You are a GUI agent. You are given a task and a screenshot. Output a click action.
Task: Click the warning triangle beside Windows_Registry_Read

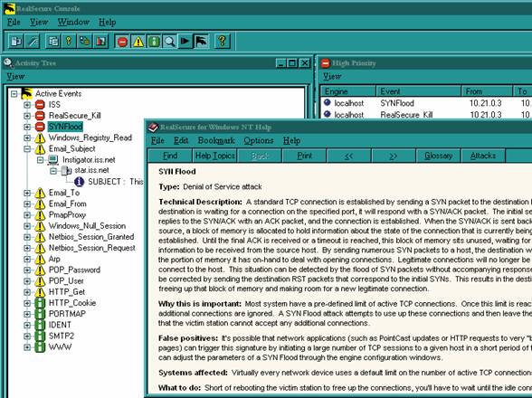click(40, 137)
